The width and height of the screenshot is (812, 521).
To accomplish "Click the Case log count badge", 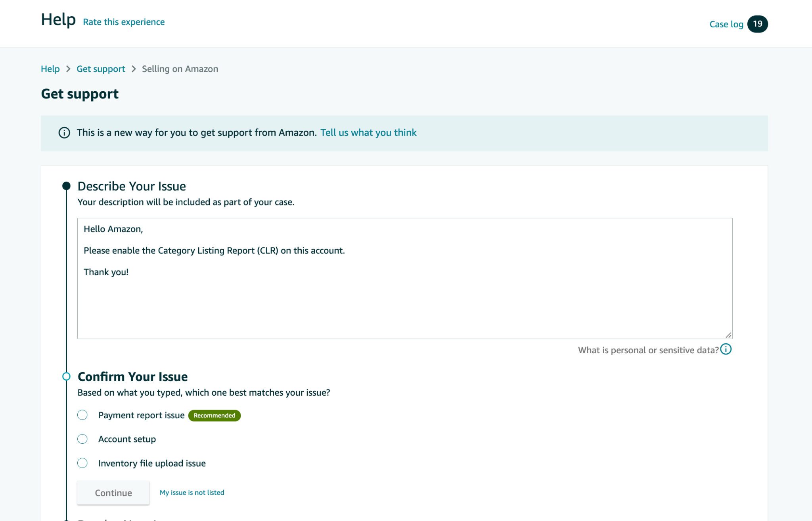I will (757, 24).
